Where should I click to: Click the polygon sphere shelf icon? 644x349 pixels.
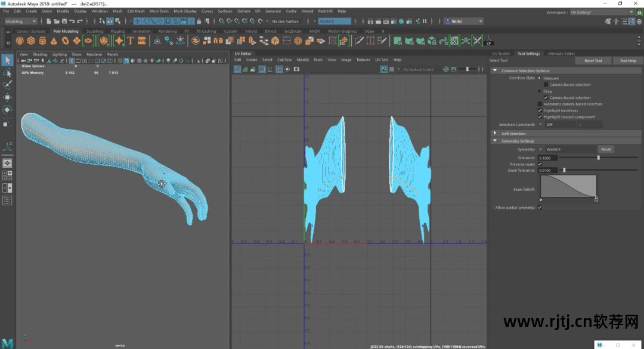[x=20, y=41]
